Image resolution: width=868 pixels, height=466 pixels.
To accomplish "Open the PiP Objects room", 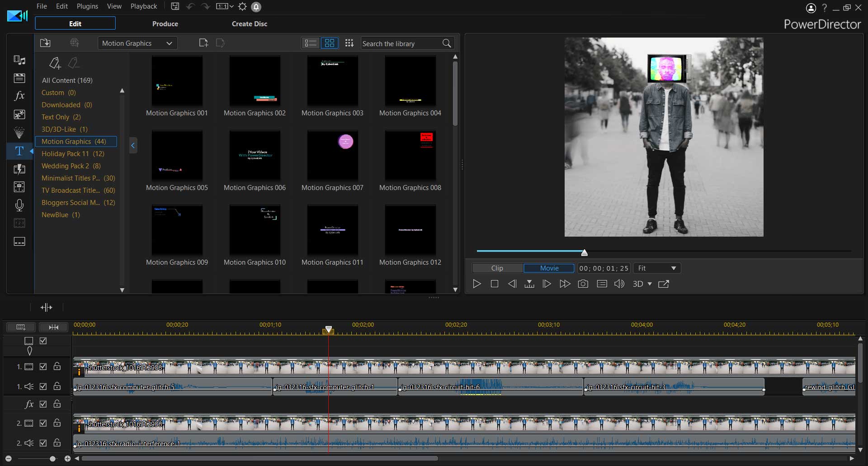I will pos(19,114).
